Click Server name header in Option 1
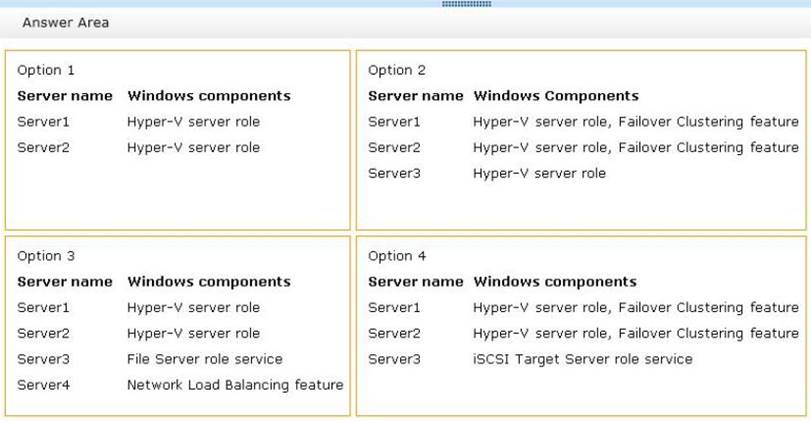 coord(65,96)
